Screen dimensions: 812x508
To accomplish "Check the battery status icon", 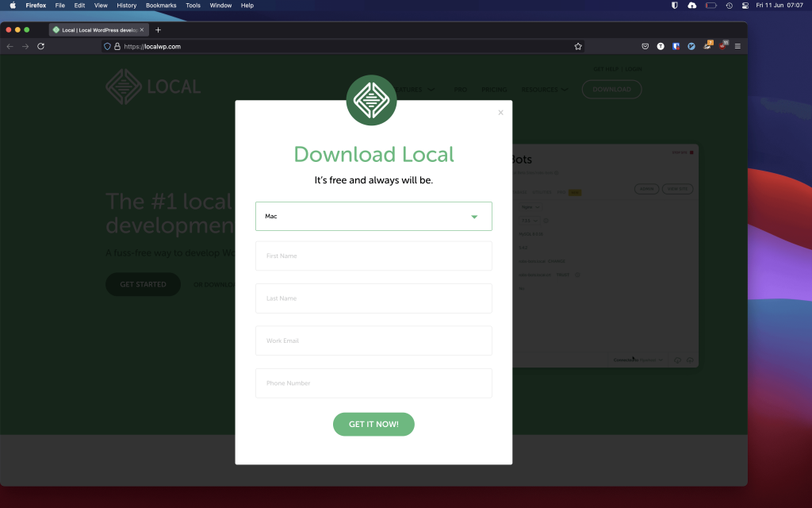I will pyautogui.click(x=711, y=6).
